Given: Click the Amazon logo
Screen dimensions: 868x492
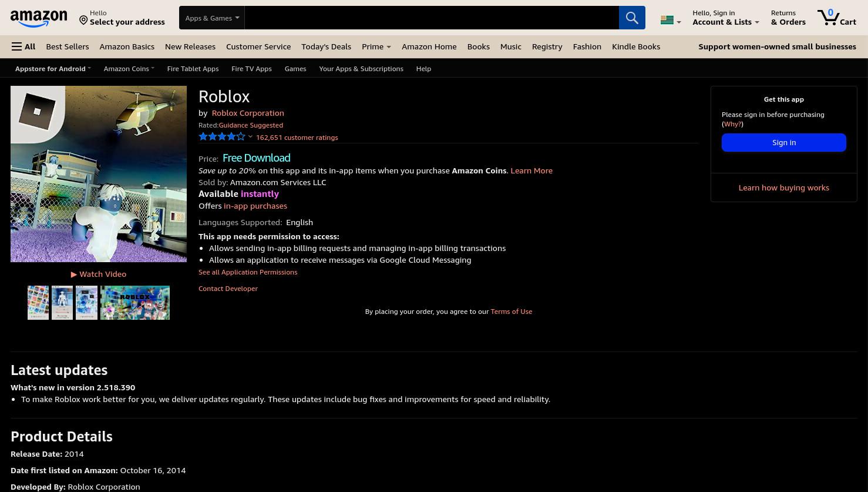Looking at the screenshot, I should [x=39, y=18].
